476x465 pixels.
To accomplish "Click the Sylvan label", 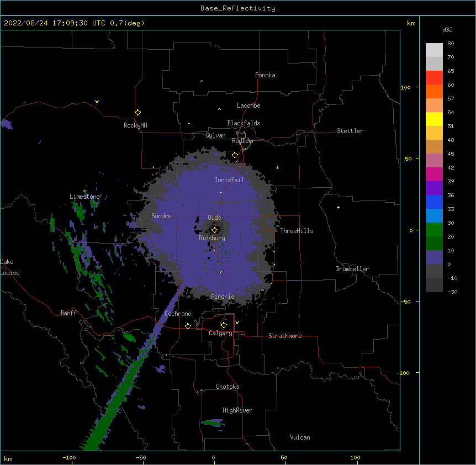I will click(215, 135).
